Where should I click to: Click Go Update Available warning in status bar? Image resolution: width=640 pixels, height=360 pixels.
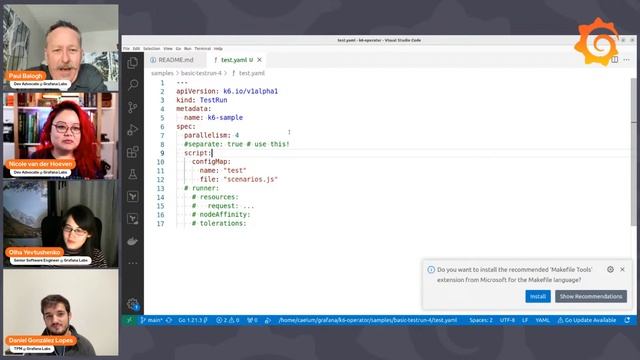(x=587, y=320)
